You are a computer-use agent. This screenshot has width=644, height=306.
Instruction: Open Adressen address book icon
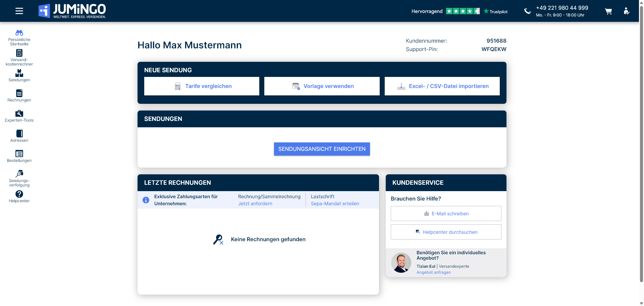pyautogui.click(x=19, y=134)
